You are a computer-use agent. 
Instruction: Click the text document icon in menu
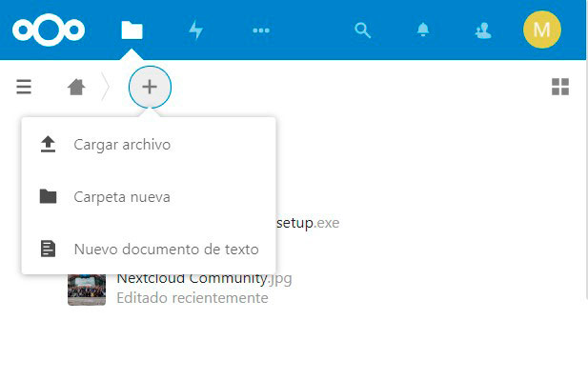(x=48, y=249)
